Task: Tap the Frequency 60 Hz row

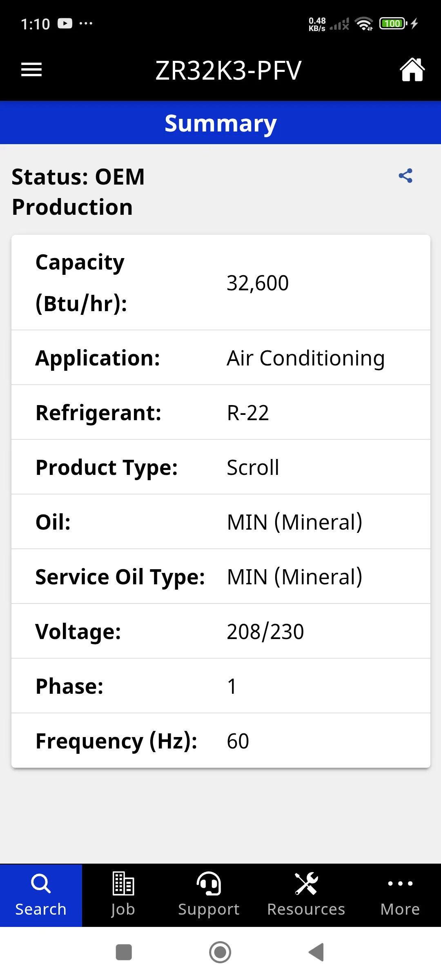Action: point(221,741)
